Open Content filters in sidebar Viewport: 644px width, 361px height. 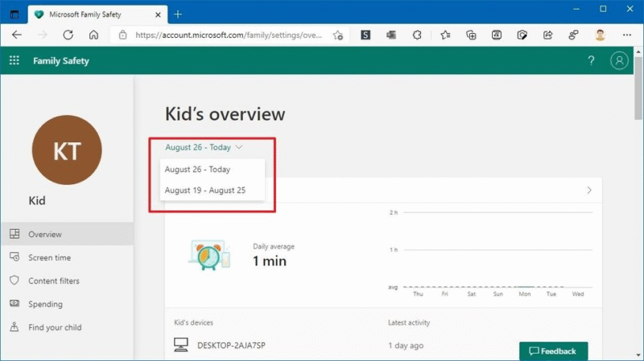(53, 281)
